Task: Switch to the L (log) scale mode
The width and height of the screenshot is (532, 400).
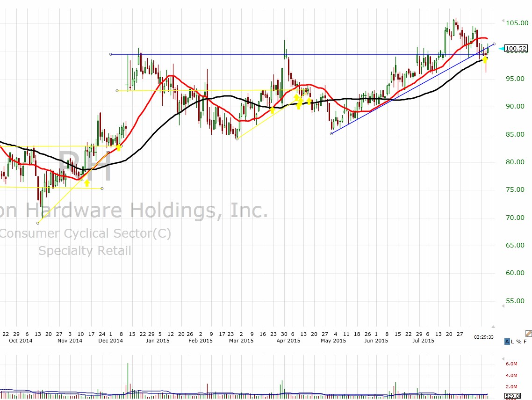Action: [x=513, y=342]
